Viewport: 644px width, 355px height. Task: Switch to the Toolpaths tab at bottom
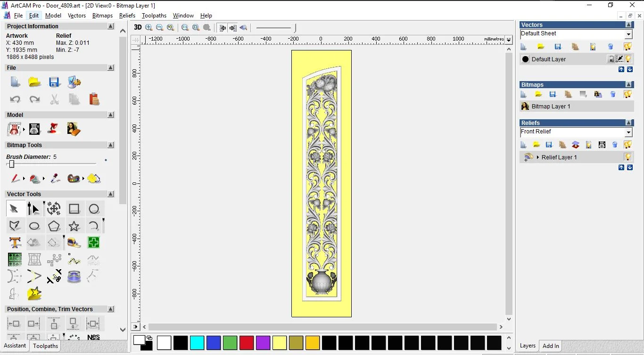[x=45, y=346]
